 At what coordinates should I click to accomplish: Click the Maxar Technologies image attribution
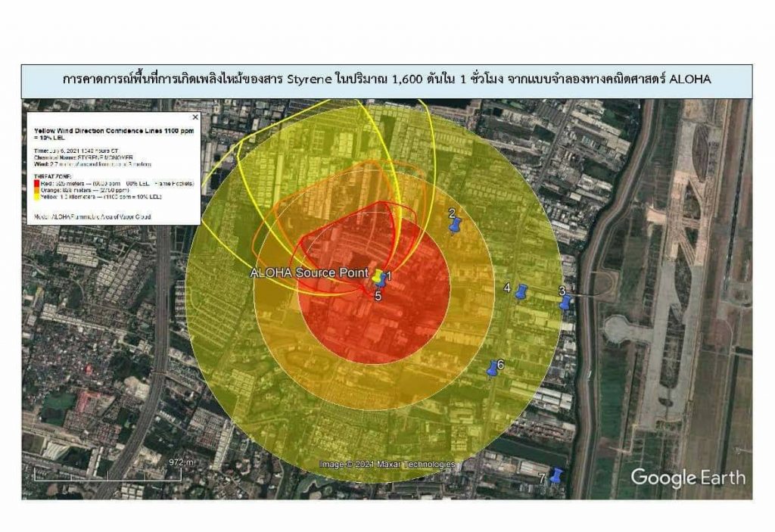point(387,464)
